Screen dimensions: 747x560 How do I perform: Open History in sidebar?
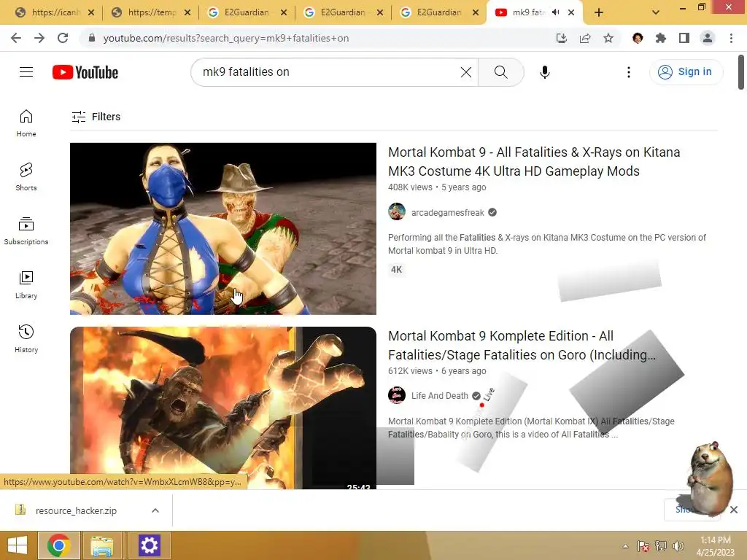tap(26, 338)
